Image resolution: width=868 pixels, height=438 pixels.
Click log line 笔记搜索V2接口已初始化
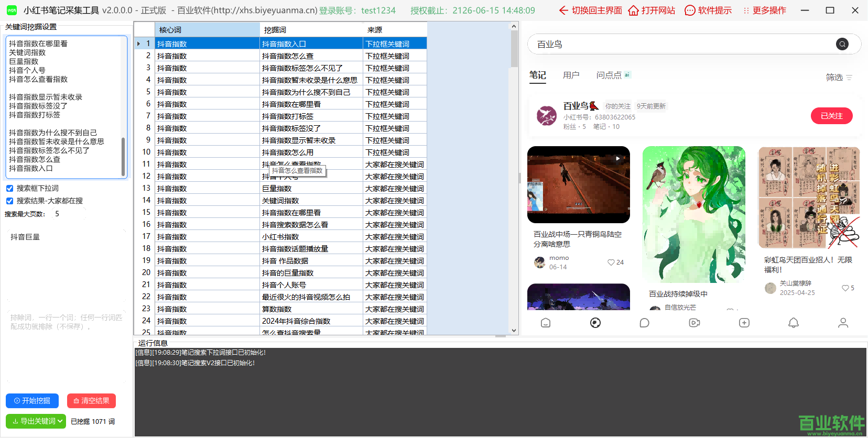[x=195, y=363]
